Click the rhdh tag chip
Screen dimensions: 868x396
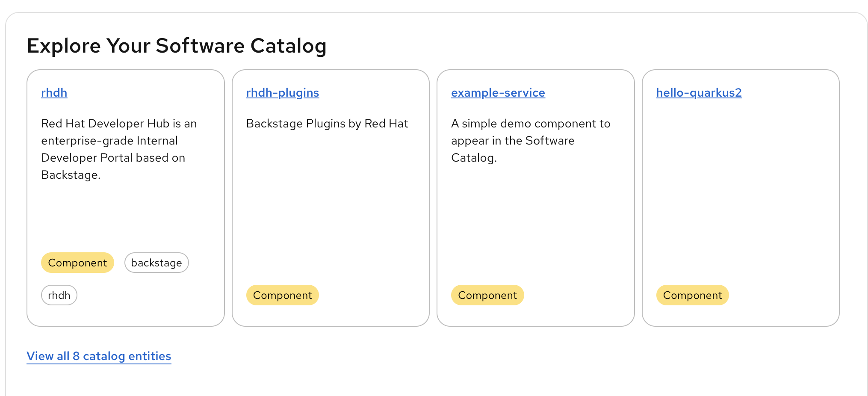59,295
